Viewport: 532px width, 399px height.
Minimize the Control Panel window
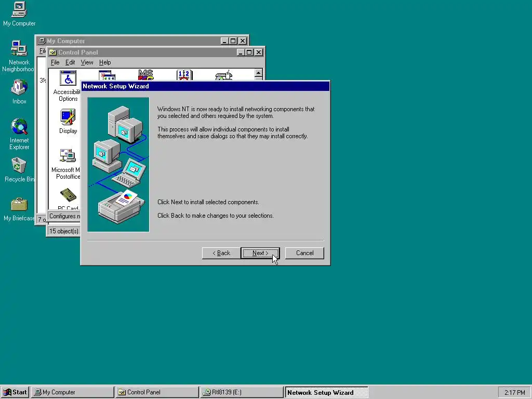241,52
